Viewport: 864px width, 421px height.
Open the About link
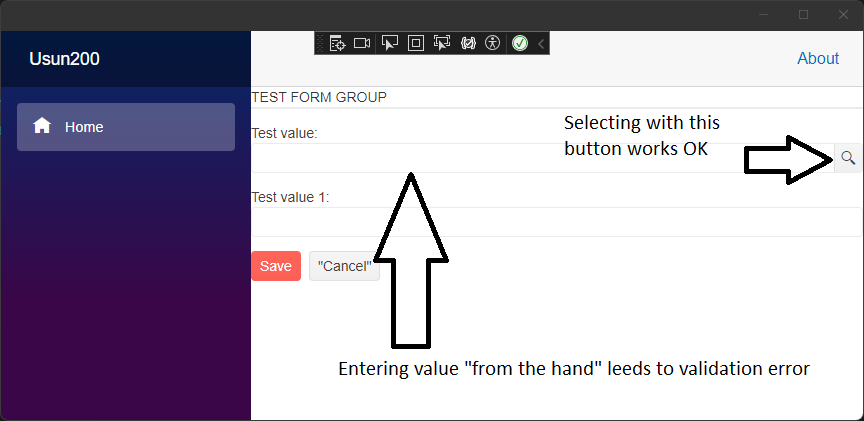pyautogui.click(x=817, y=58)
